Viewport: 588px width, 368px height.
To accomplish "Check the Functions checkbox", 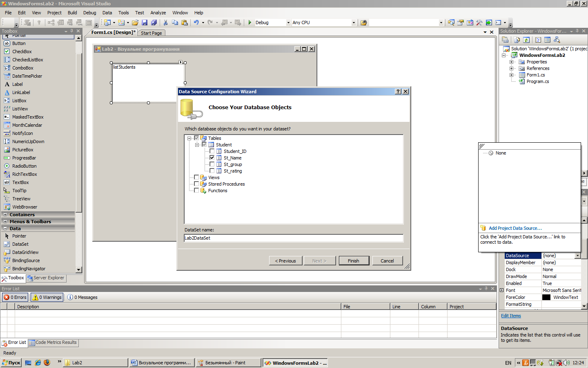I will [196, 190].
